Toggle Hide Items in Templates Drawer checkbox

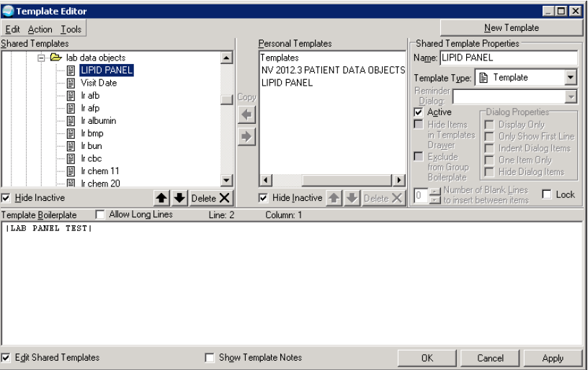pyautogui.click(x=419, y=124)
